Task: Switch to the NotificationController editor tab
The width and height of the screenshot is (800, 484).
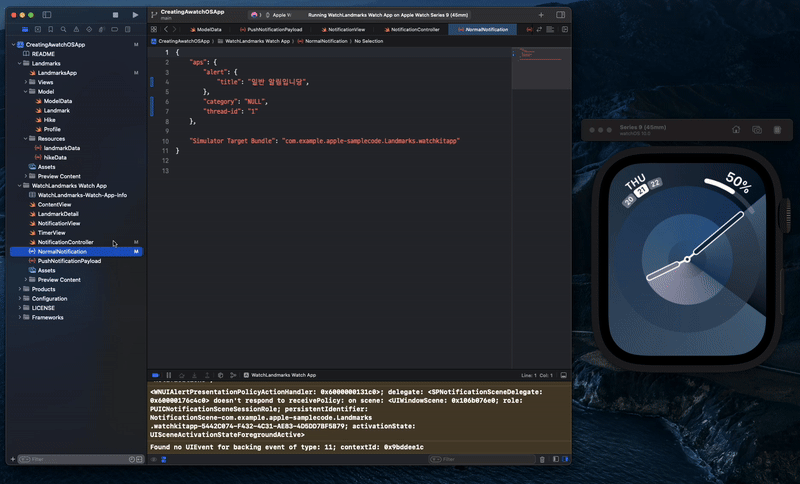Action: click(412, 30)
